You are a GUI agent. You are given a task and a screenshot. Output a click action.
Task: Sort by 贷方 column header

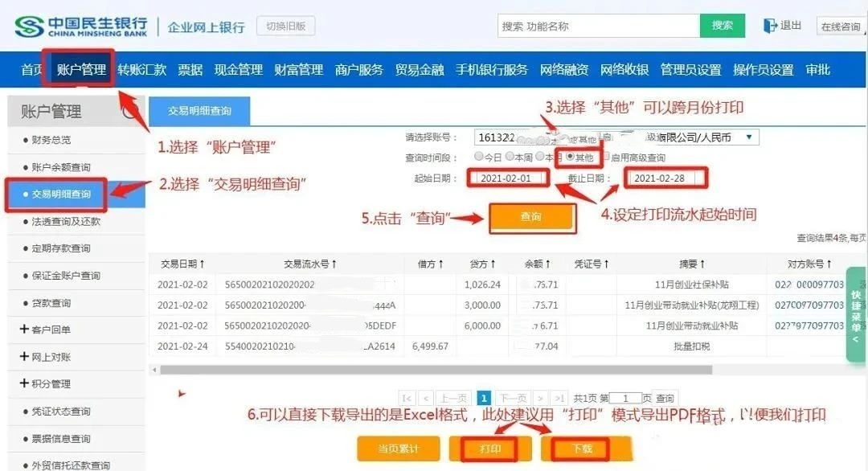[x=482, y=264]
